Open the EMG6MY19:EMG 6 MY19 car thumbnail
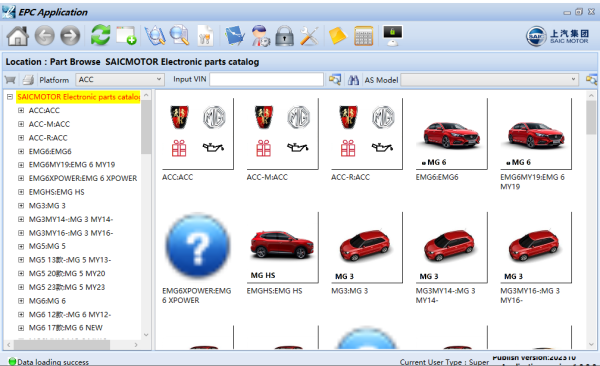Screen dimensions: 600x366 (536, 133)
